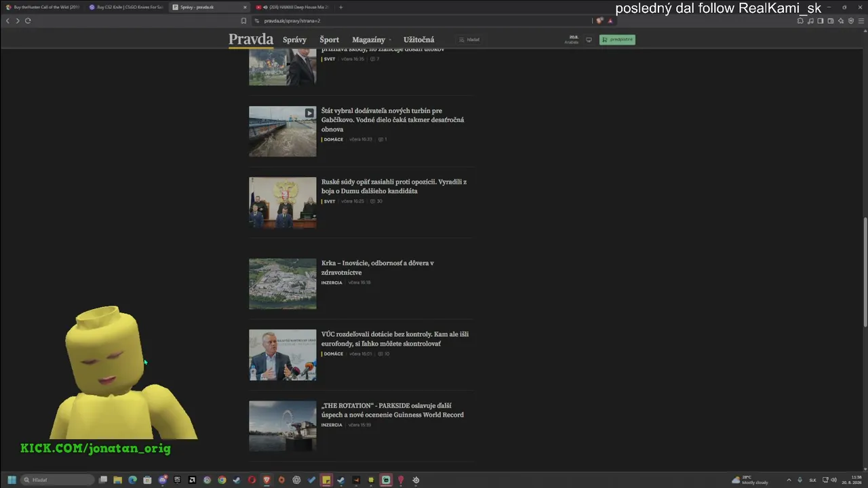Screen dimensions: 868x488
Task: Open THE ROTATION - PARKSIDE article headline
Action: tap(393, 410)
